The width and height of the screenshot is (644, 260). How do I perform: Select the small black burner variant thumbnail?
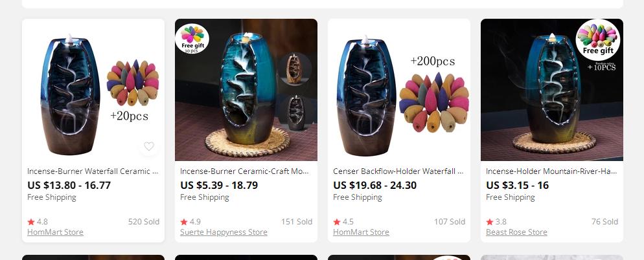coord(295,113)
